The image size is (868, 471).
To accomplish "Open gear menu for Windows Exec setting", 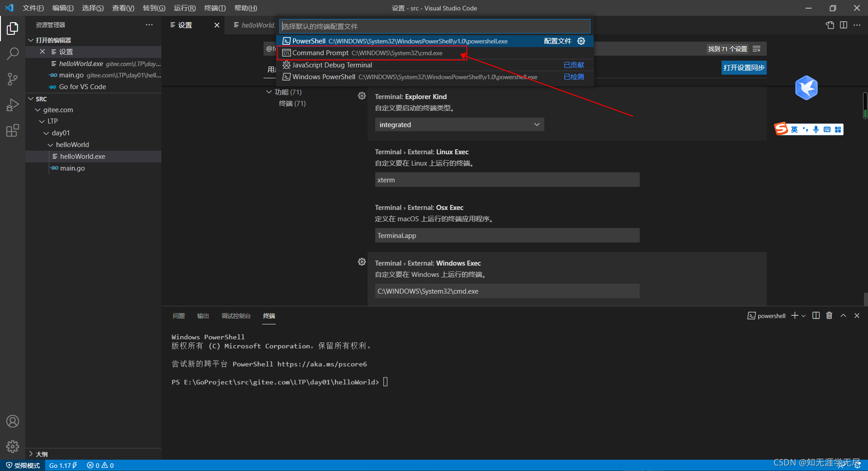I will click(x=362, y=262).
